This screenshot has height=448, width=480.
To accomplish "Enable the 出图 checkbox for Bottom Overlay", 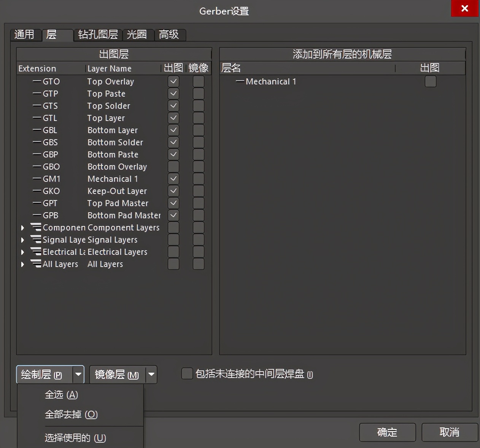I will point(173,167).
